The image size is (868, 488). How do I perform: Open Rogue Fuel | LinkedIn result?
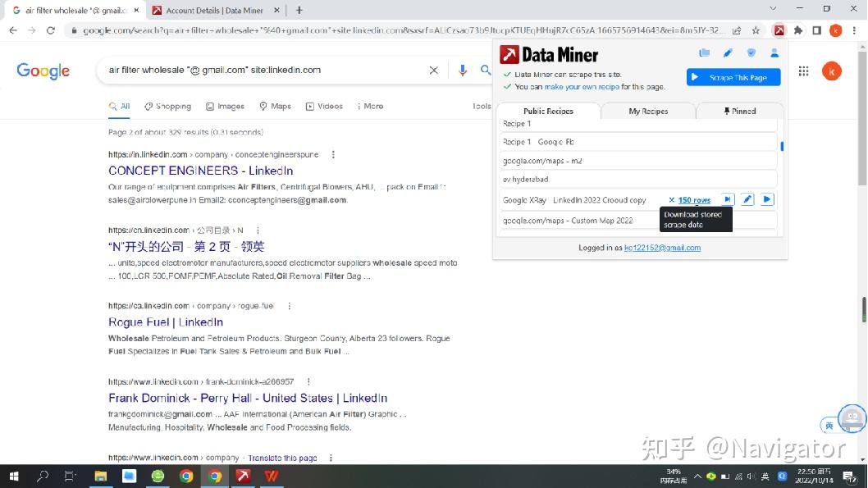tap(166, 322)
